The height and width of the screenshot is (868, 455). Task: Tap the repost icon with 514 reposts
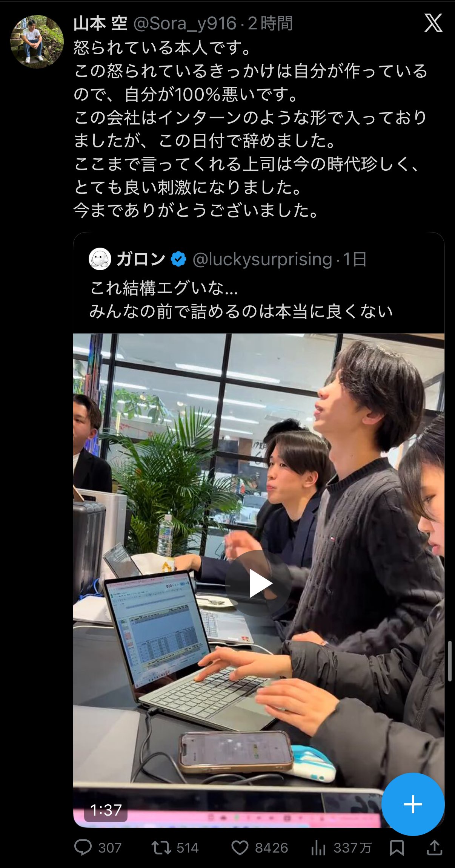tap(161, 848)
